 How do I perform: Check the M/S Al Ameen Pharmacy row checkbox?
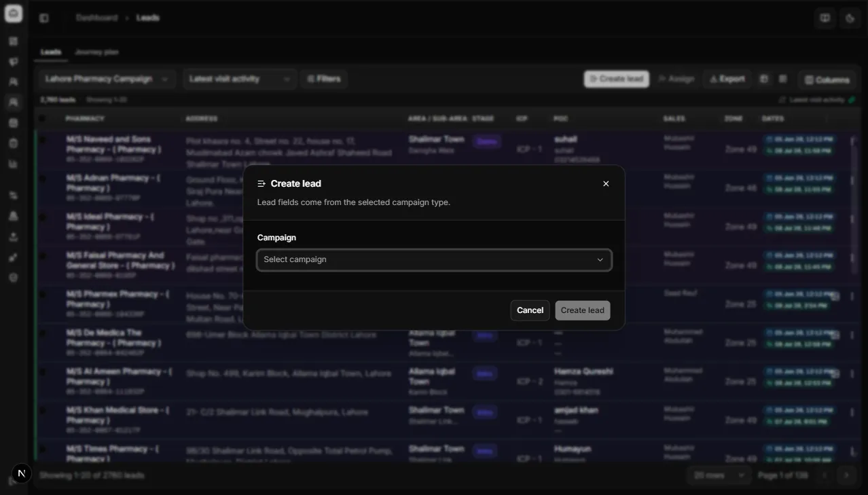(x=43, y=372)
